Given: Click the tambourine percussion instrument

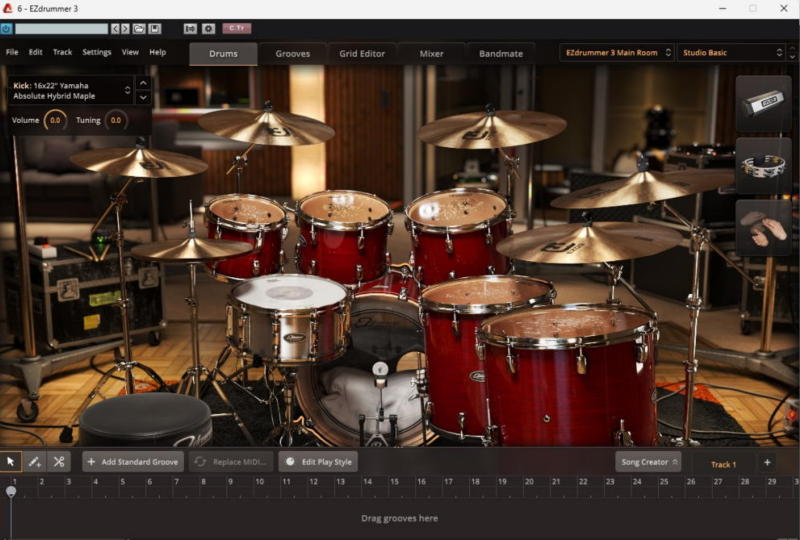Looking at the screenshot, I should 763,165.
